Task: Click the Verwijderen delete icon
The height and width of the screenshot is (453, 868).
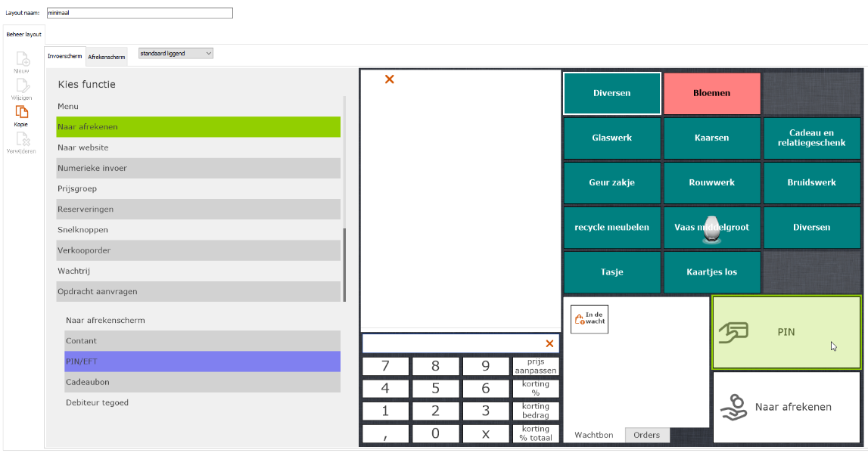Action: click(22, 139)
